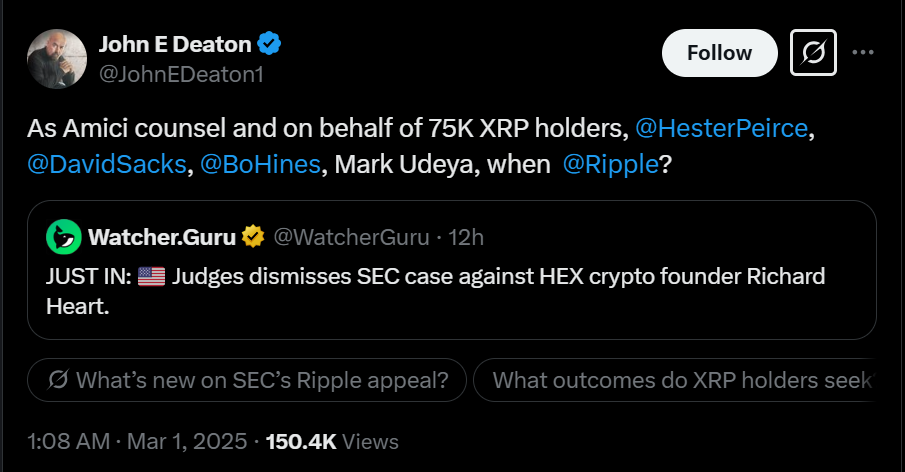The width and height of the screenshot is (905, 472).
Task: Click Watcher.Guru's gold verified badge
Action: [x=253, y=237]
